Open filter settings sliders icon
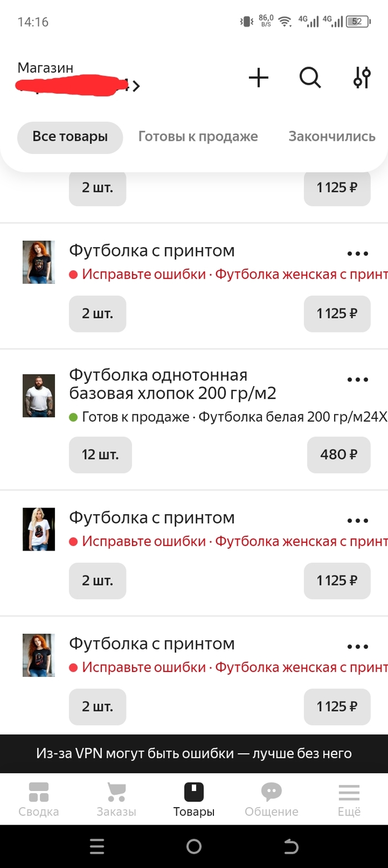 click(x=361, y=78)
